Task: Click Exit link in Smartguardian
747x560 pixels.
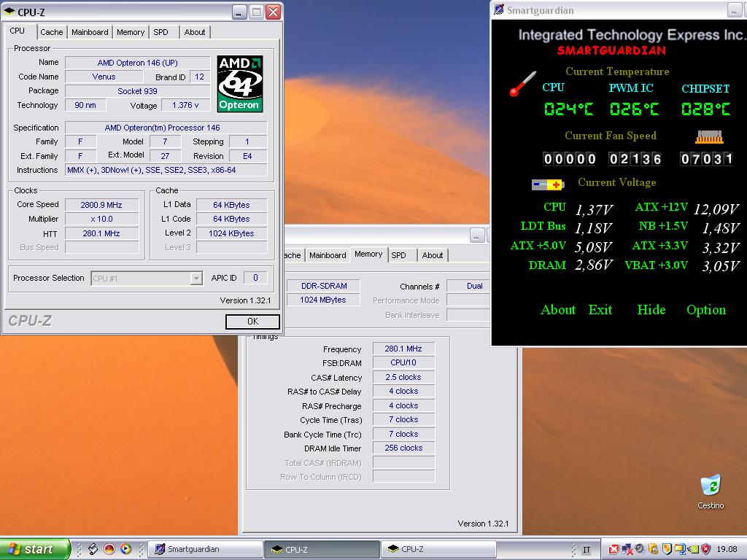Action: pos(600,310)
